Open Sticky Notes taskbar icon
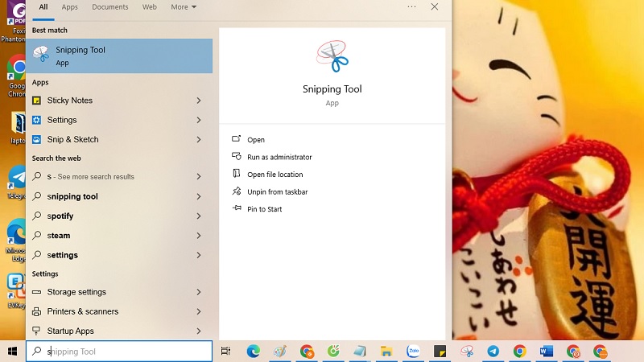This screenshot has height=362, width=644. point(440,352)
